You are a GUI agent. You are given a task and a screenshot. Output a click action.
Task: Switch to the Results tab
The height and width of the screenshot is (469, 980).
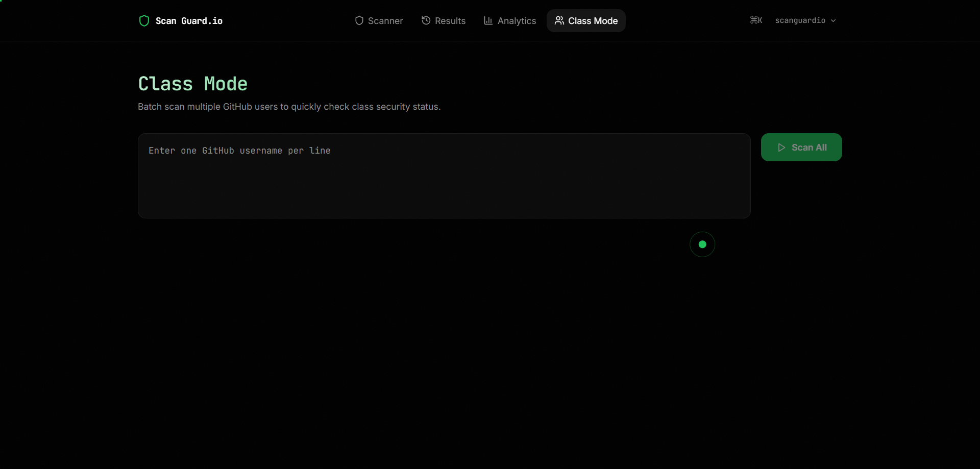point(444,20)
